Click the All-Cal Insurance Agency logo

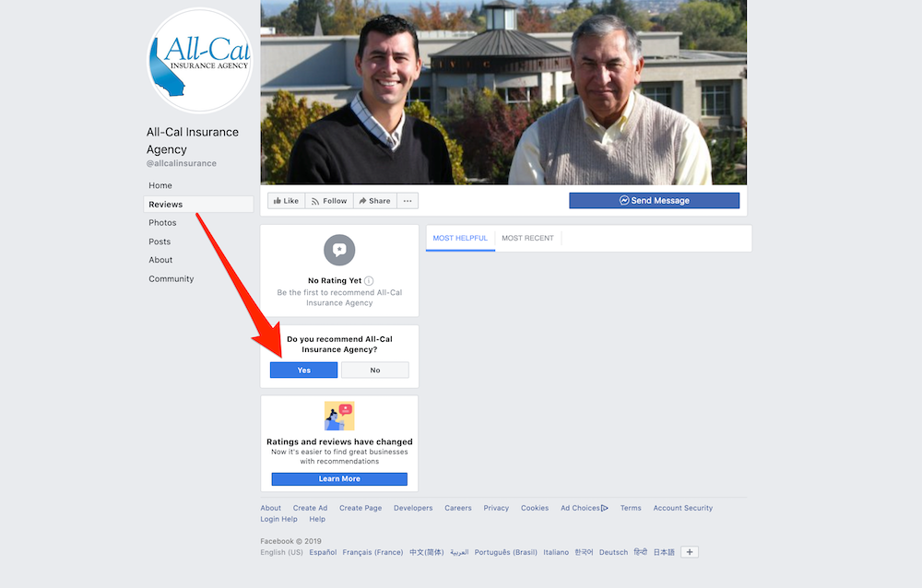point(200,61)
